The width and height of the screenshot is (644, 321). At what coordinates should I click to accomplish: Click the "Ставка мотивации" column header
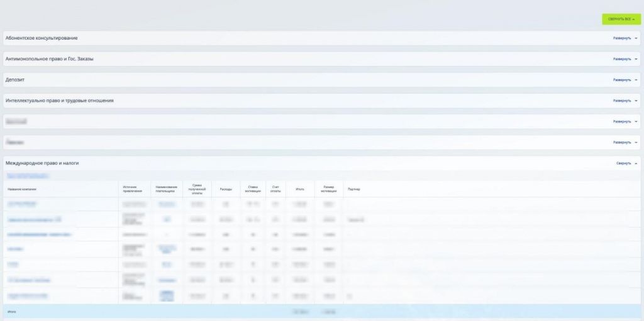click(253, 188)
